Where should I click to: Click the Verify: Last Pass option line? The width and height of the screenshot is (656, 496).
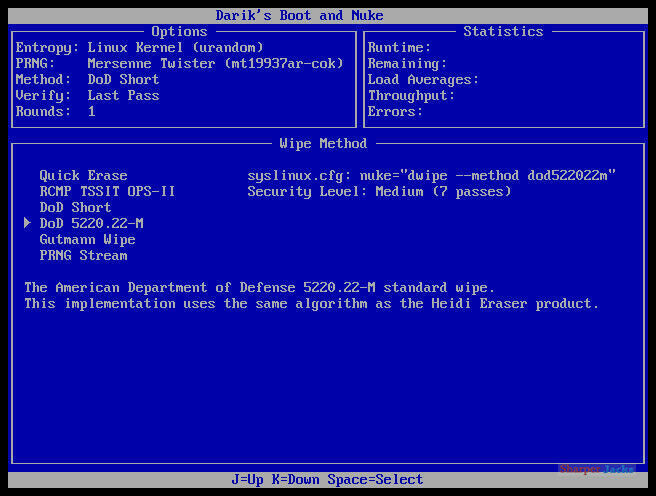(x=87, y=96)
